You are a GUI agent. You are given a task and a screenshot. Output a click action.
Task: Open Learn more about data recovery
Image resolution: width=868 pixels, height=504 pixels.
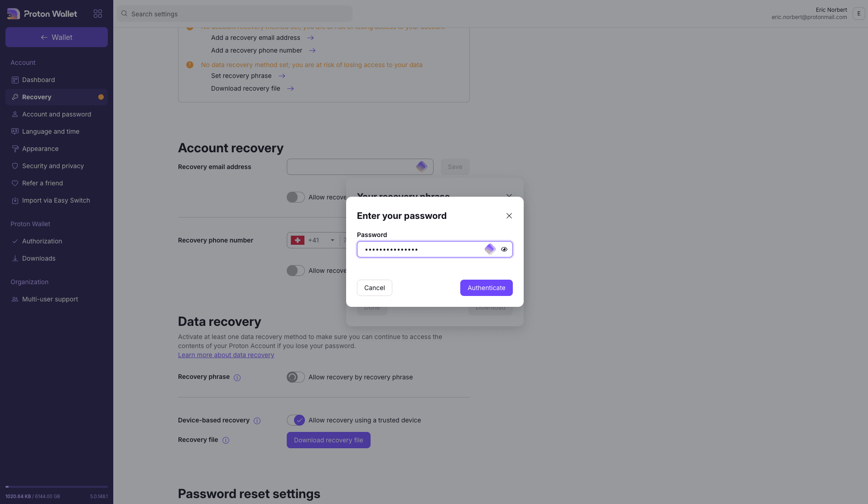[226, 355]
